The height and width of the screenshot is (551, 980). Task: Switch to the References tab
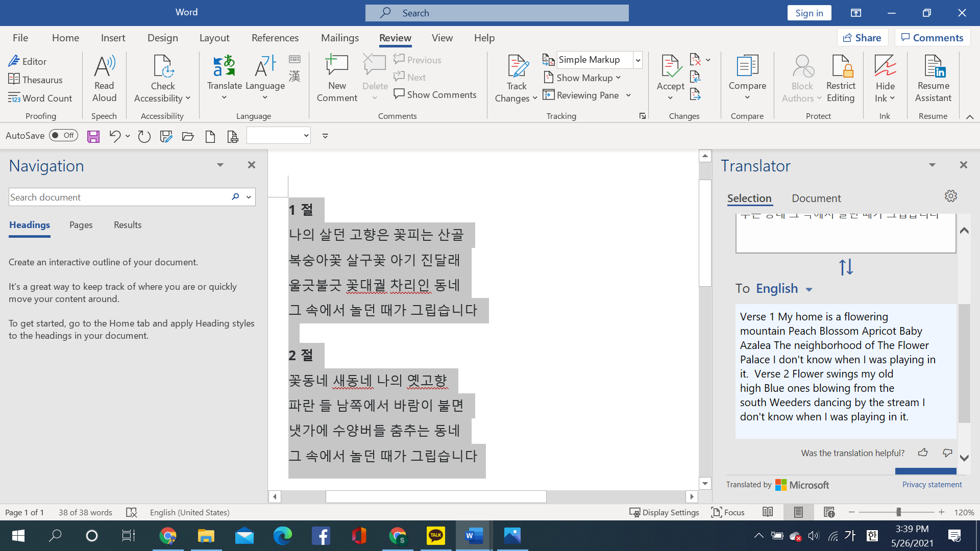pos(275,38)
